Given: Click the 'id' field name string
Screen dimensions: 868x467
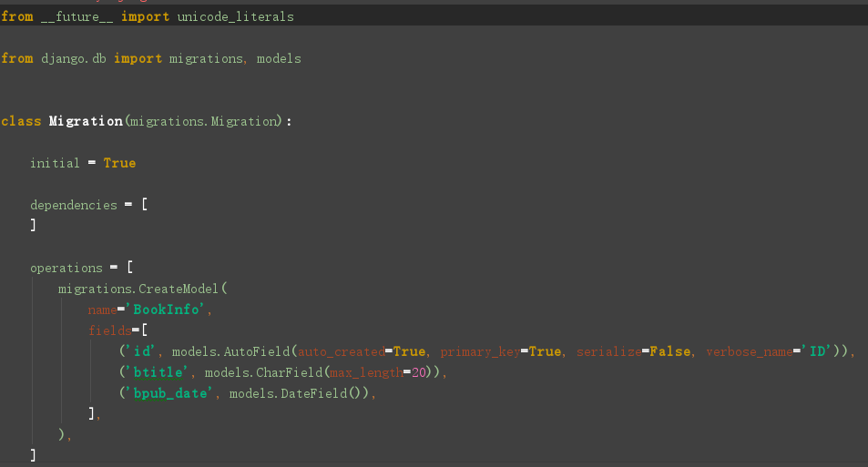Looking at the screenshot, I should (x=142, y=351).
